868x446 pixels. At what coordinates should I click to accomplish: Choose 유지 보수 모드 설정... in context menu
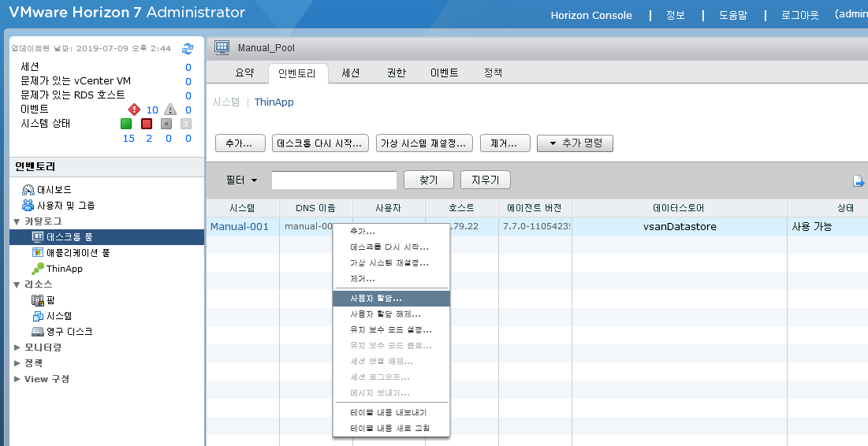point(391,330)
